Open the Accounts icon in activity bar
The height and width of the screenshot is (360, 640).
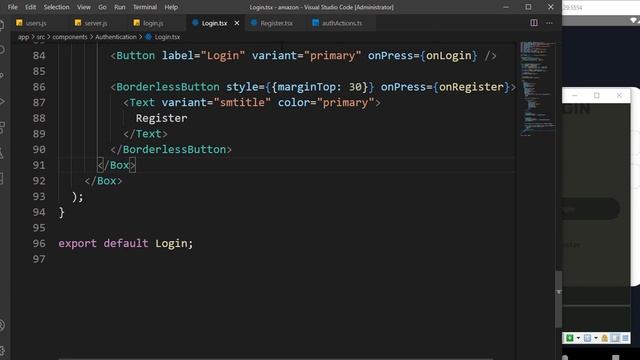tap(2, 325)
